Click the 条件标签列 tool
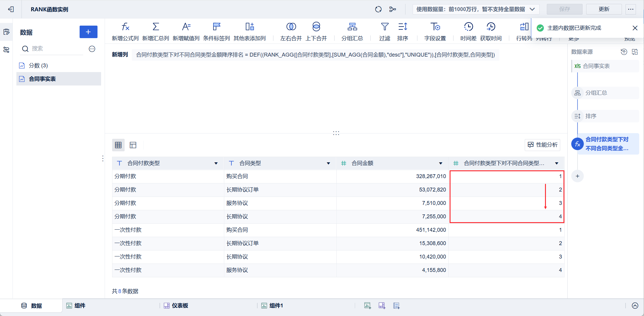The height and width of the screenshot is (316, 644). pos(216,31)
